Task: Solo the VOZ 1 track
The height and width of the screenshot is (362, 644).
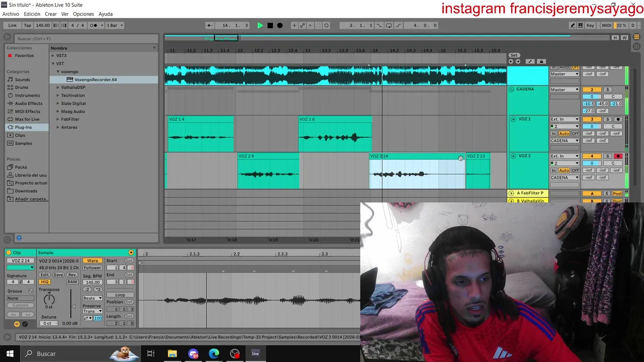Action: click(607, 119)
